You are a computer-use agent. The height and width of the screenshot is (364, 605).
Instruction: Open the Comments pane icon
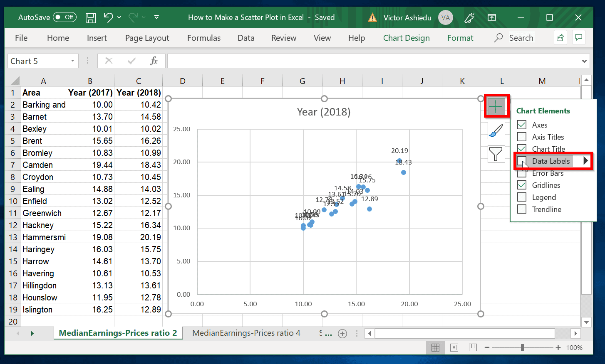(578, 37)
